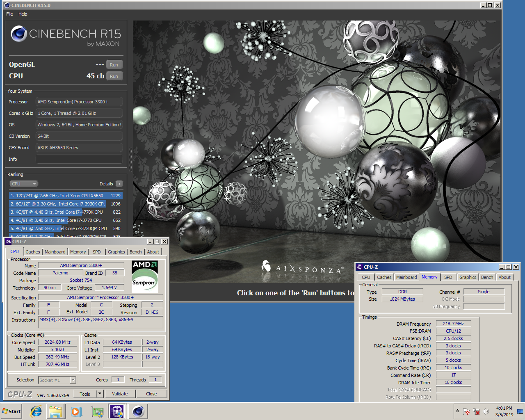Switch to Mainboard tab in right CPU-Z window
The height and width of the screenshot is (420, 525).
click(406, 277)
